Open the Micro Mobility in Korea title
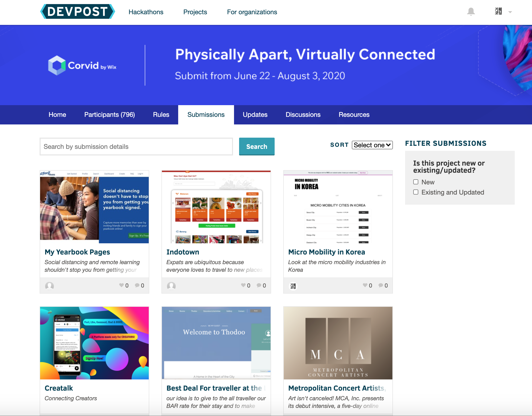Viewport: 532px width, 416px height. coord(326,252)
